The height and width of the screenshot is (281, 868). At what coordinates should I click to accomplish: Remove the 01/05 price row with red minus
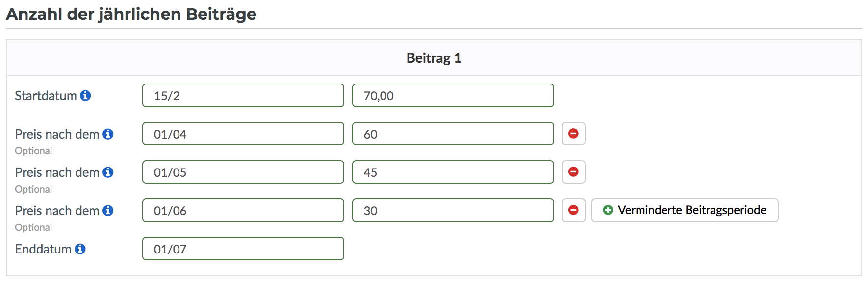[573, 172]
